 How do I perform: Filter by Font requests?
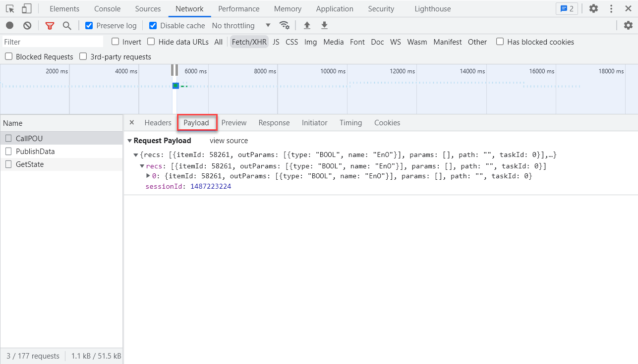357,42
